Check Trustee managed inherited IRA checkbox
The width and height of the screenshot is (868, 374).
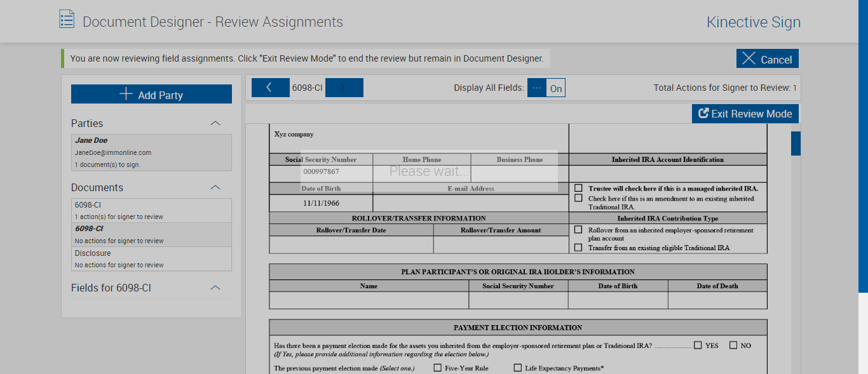tap(578, 188)
